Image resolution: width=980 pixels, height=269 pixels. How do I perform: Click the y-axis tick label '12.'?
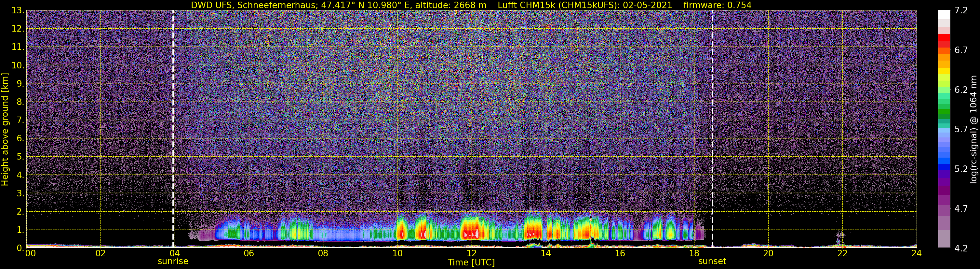[18, 29]
